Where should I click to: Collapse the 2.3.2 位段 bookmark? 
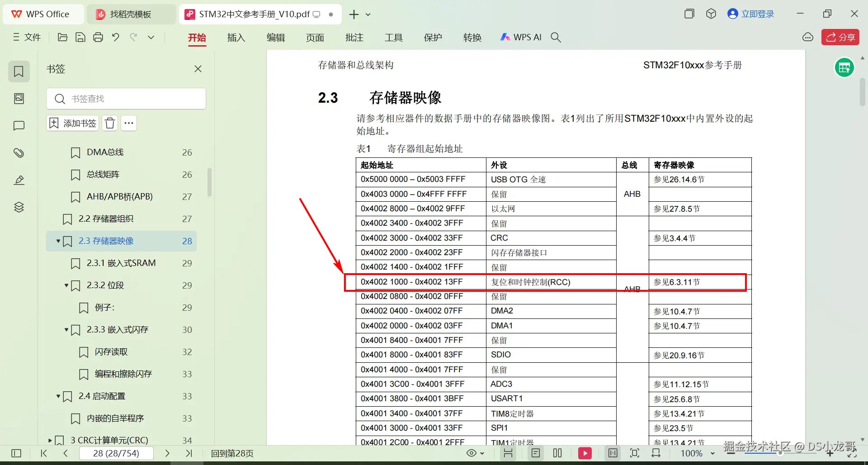click(66, 285)
